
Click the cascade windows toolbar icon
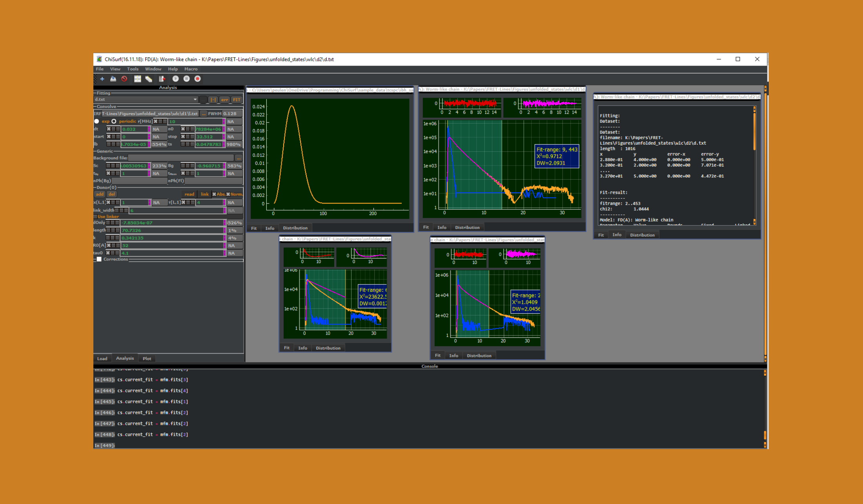pos(149,79)
